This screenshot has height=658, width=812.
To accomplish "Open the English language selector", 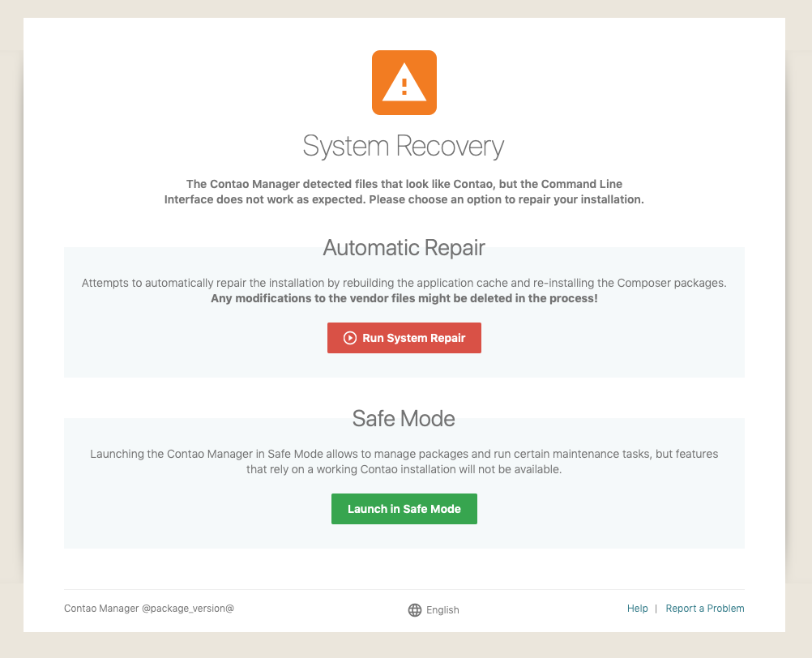I will point(434,610).
